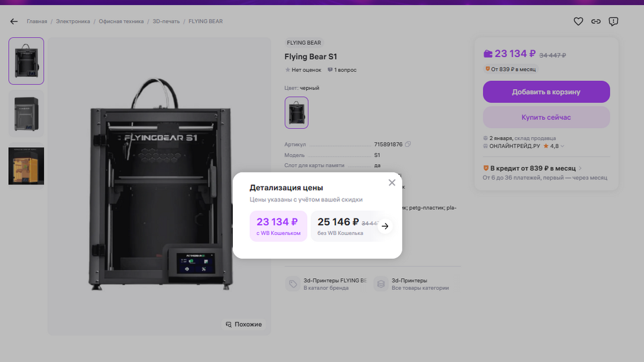The height and width of the screenshot is (362, 644).
Task: Open Офисная техника breadcrumb
Action: point(121,21)
